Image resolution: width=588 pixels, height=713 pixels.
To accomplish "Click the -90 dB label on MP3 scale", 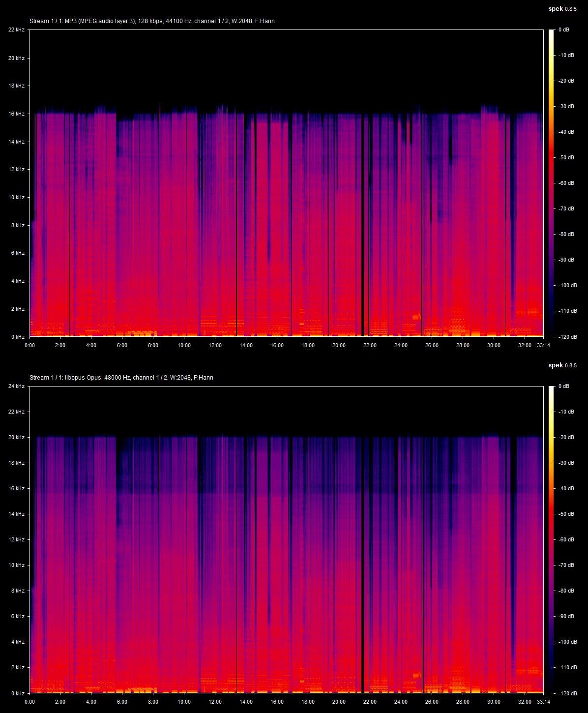I will click(x=566, y=260).
